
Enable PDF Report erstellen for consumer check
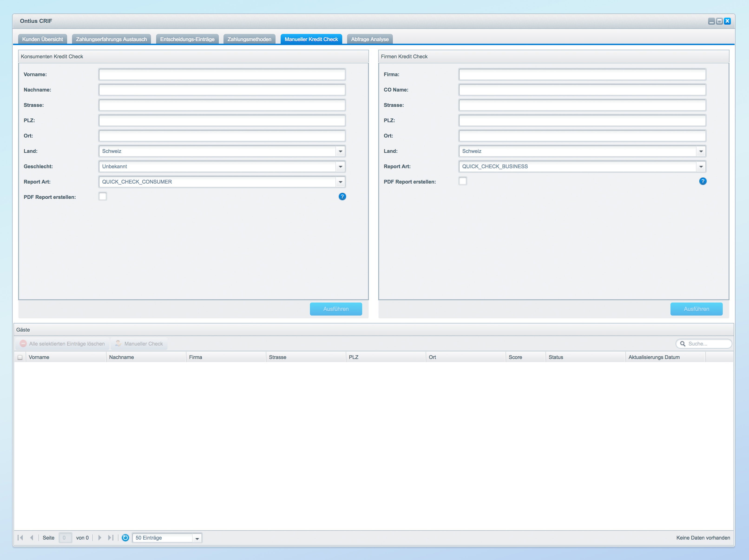[103, 196]
